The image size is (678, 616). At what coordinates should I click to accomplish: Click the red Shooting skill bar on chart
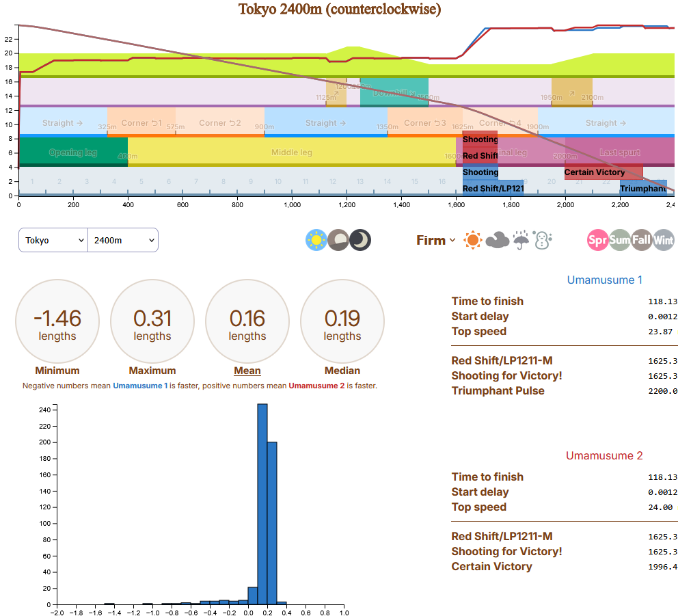(480, 139)
